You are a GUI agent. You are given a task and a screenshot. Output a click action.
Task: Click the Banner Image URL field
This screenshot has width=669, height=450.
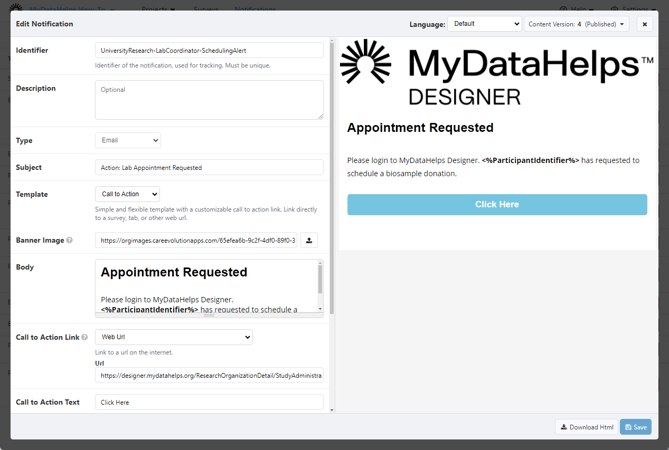point(196,240)
